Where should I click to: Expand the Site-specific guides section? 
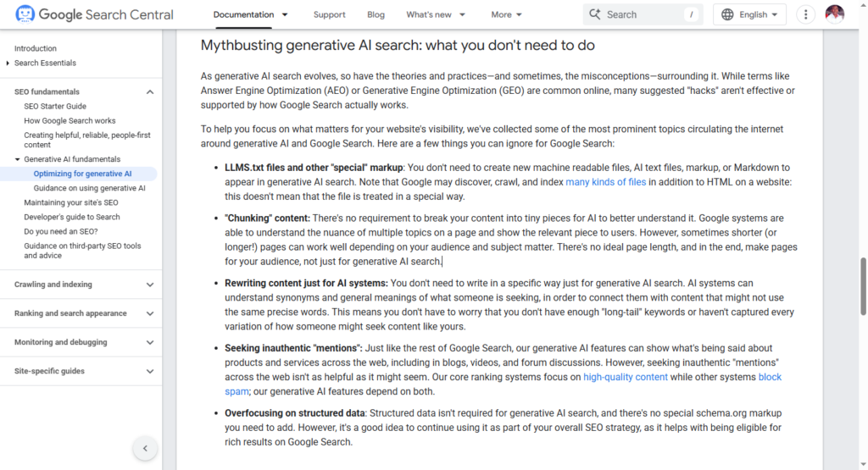[150, 371]
